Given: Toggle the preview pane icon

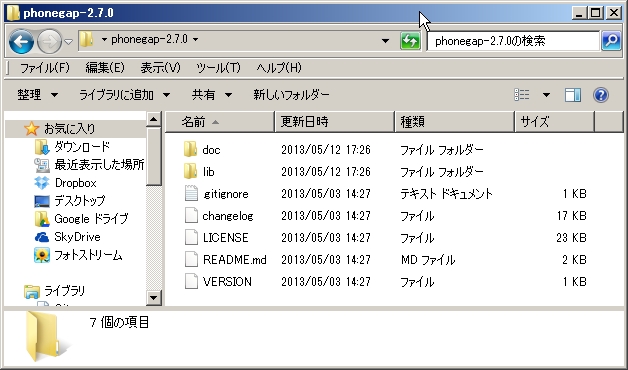Looking at the screenshot, I should click(573, 95).
